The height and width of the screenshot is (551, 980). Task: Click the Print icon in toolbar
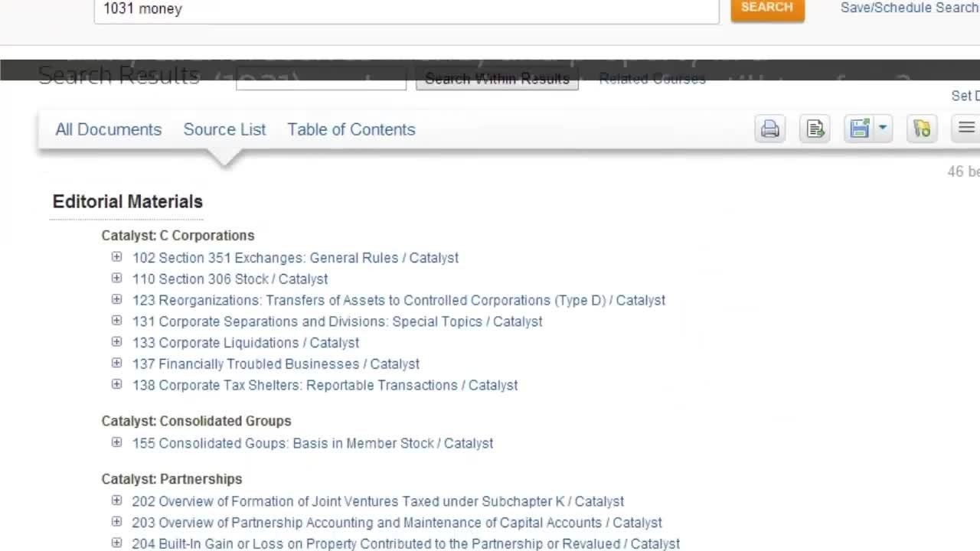pyautogui.click(x=769, y=129)
